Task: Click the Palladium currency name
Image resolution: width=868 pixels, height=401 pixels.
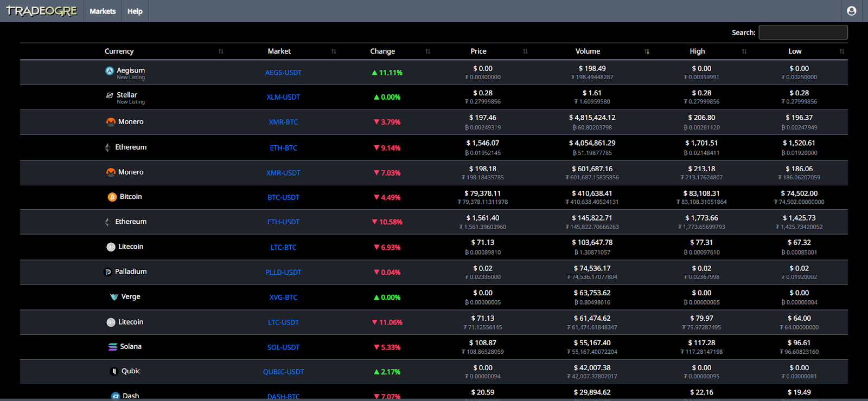Action: pos(131,271)
